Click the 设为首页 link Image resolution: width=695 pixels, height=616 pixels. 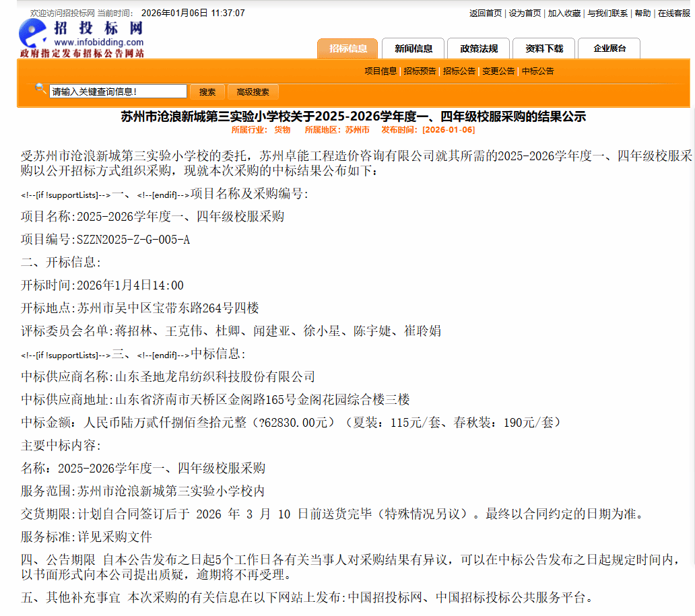[525, 13]
